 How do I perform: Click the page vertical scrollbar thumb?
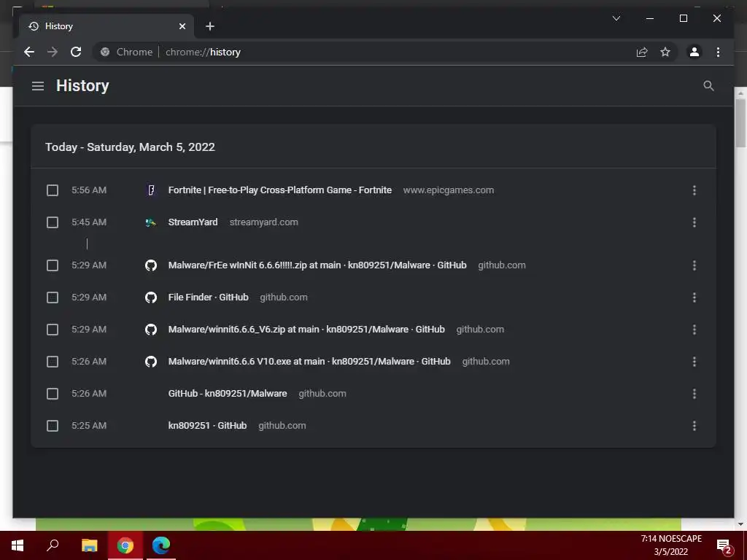click(x=740, y=122)
